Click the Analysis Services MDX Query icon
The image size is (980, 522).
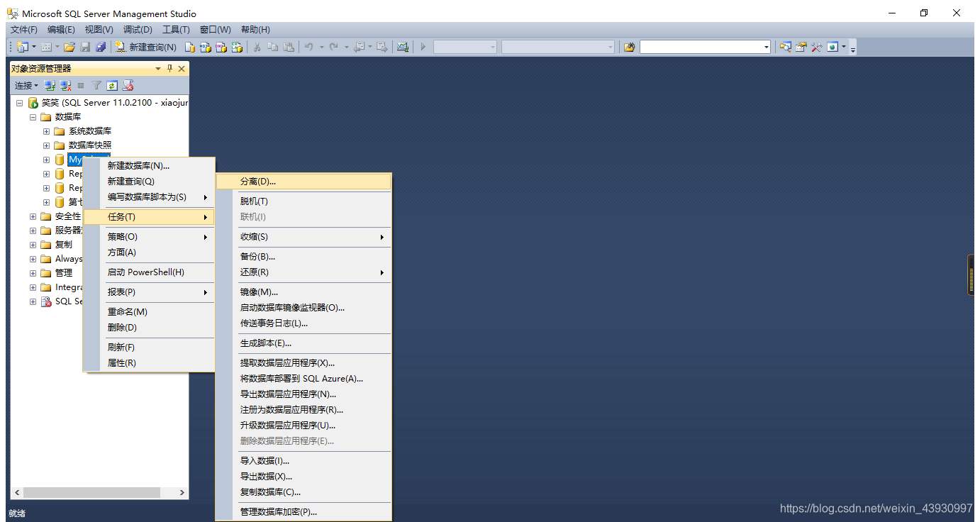click(x=206, y=47)
